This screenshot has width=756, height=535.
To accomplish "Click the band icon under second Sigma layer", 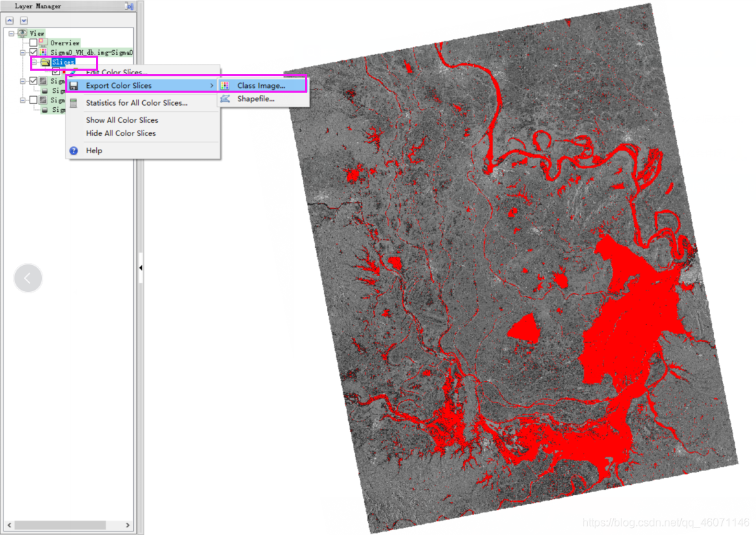I will click(45, 91).
